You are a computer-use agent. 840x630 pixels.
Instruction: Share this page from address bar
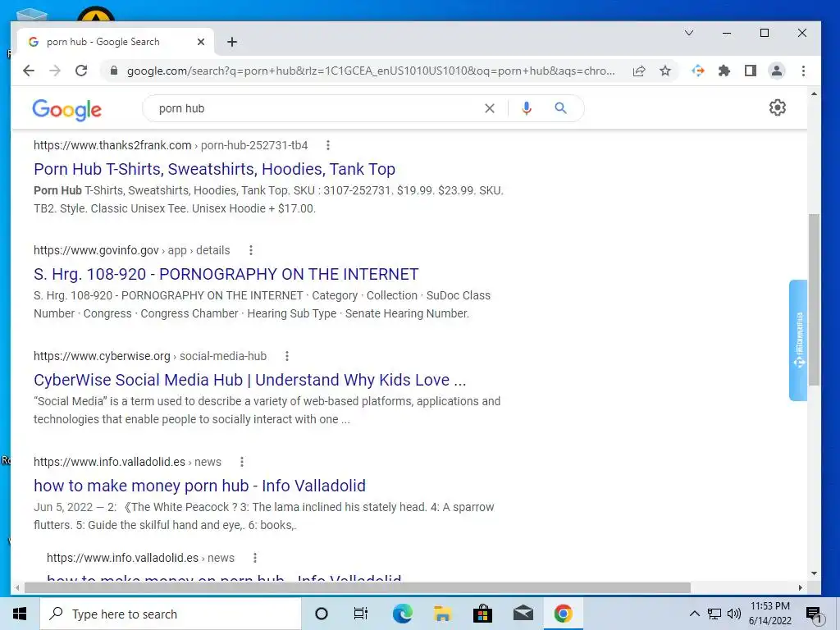tap(639, 71)
